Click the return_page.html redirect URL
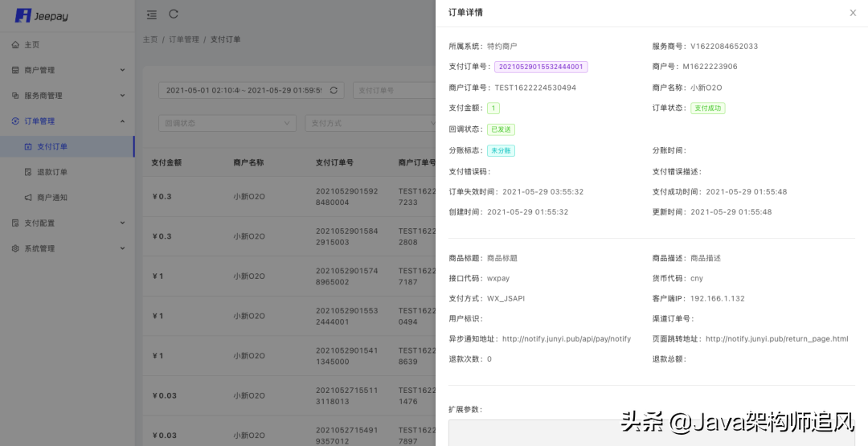Viewport: 868px width, 446px height. pos(776,338)
